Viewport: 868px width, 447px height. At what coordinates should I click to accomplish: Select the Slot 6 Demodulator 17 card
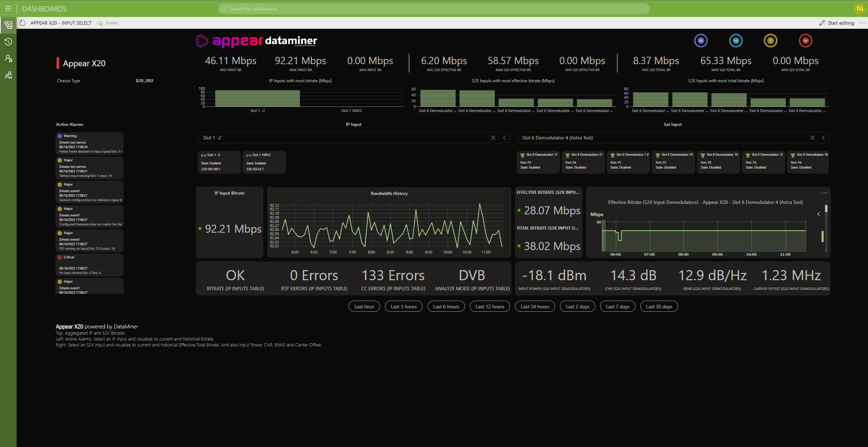(x=538, y=162)
